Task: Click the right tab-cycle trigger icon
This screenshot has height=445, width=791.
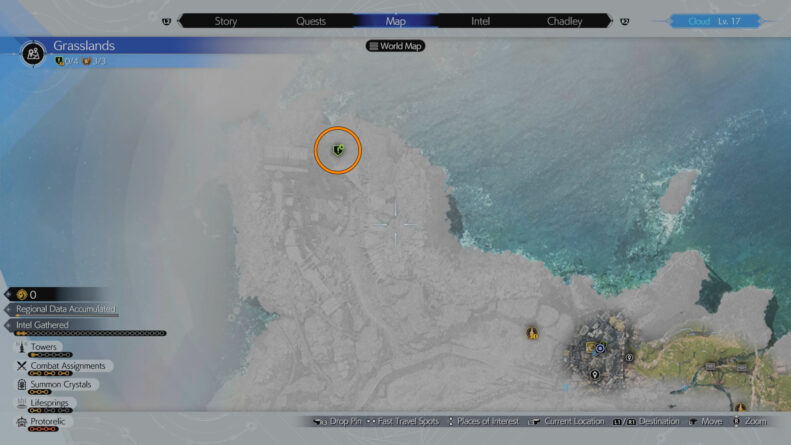Action: coord(625,21)
